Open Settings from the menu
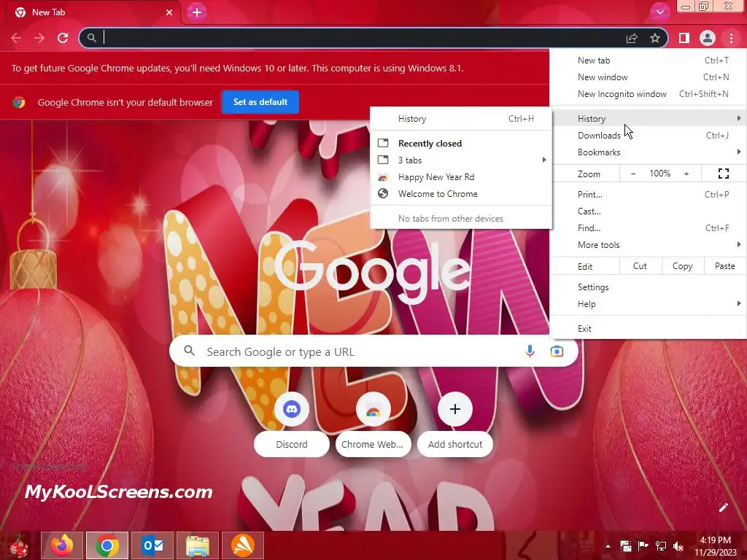Screen dimensions: 747x560 [x=649, y=287]
